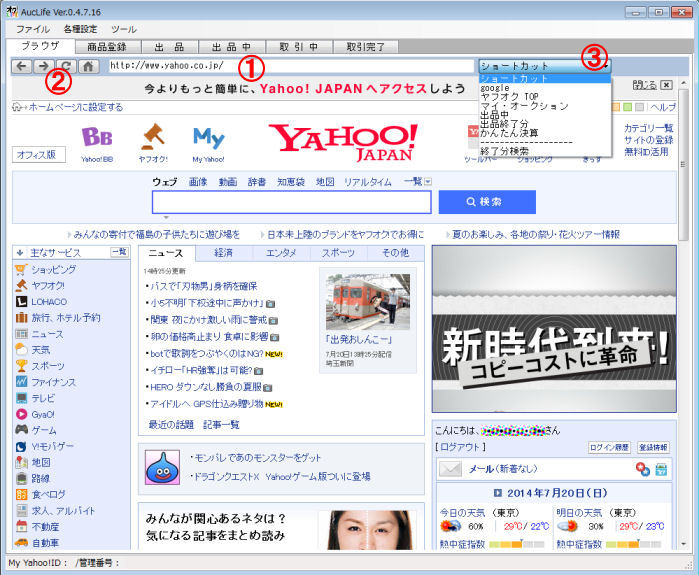
Task: Click the ログイン履歴 button
Action: coord(609,447)
